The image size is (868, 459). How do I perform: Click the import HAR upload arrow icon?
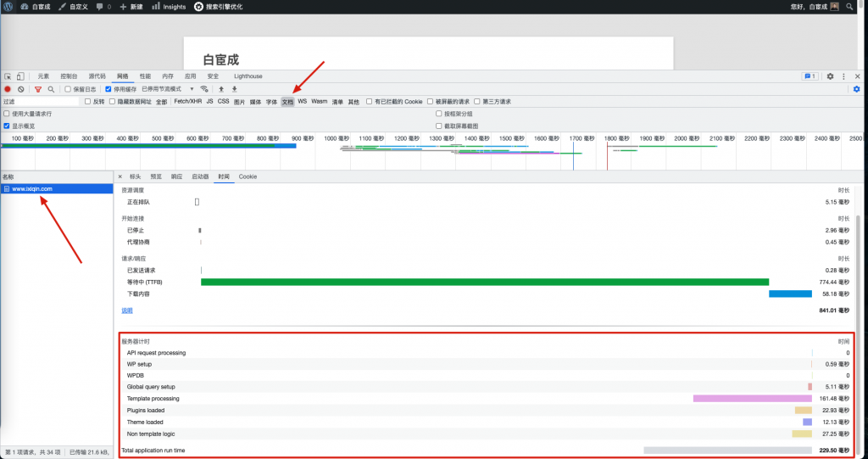[x=221, y=89]
